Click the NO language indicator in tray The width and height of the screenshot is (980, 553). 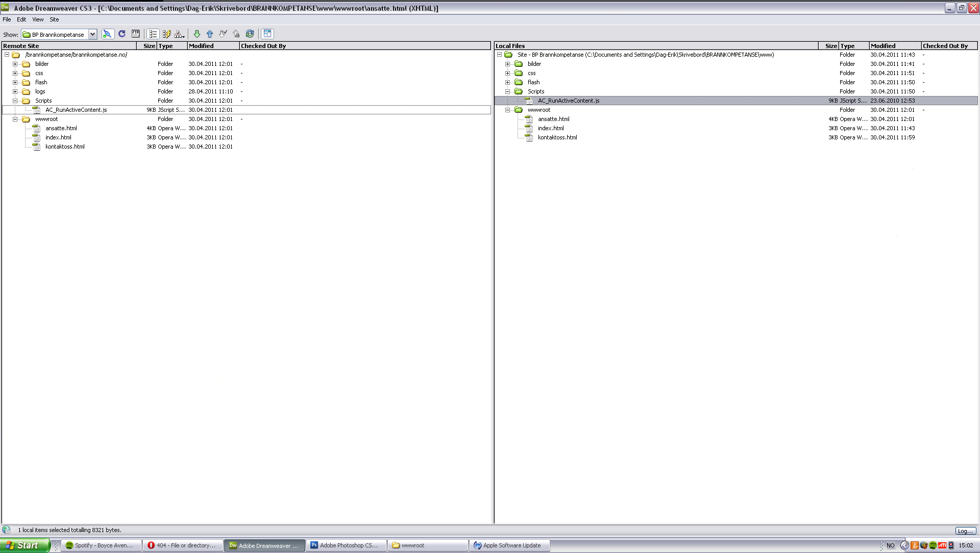(890, 545)
